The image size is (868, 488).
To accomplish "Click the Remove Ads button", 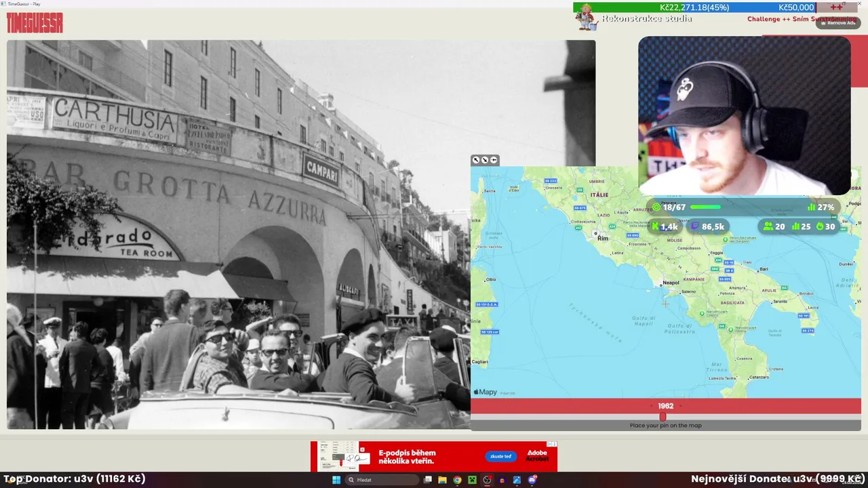I will 839,22.
